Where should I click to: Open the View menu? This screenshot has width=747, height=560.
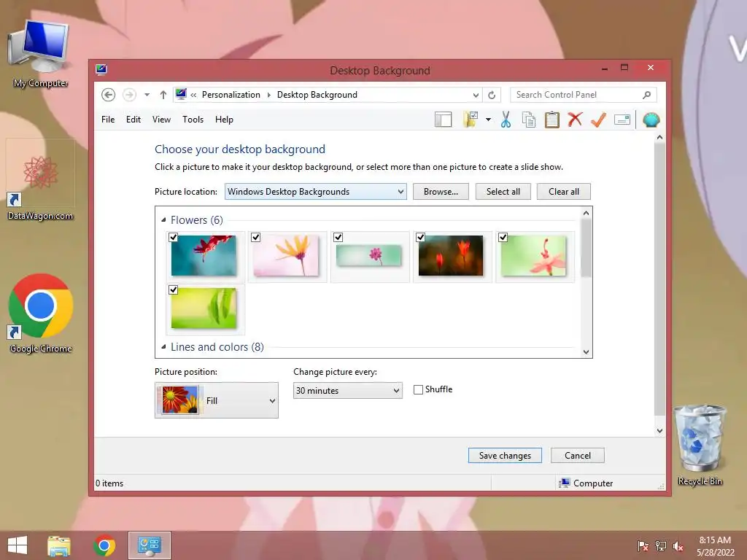pos(161,120)
